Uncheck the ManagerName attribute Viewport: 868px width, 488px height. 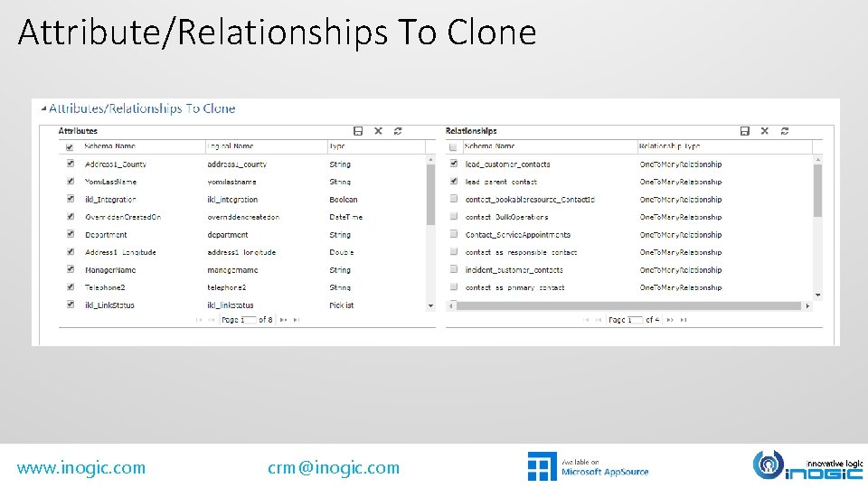[71, 269]
